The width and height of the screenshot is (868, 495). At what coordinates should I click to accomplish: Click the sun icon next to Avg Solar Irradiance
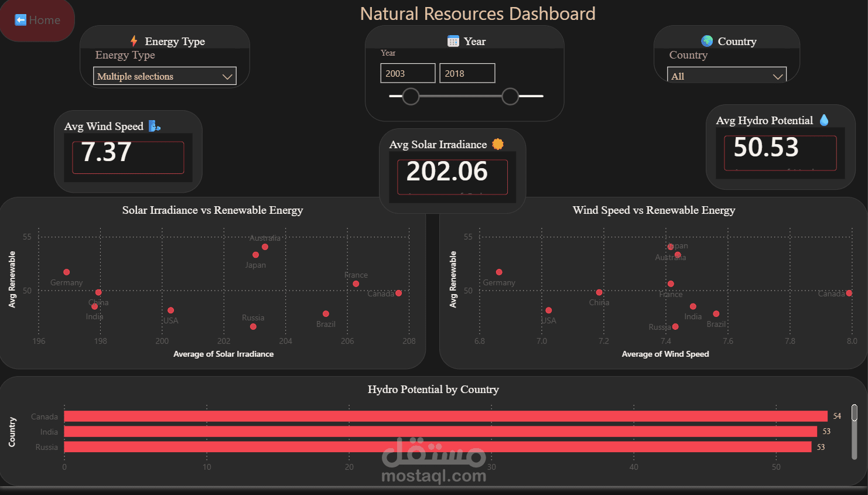click(498, 144)
